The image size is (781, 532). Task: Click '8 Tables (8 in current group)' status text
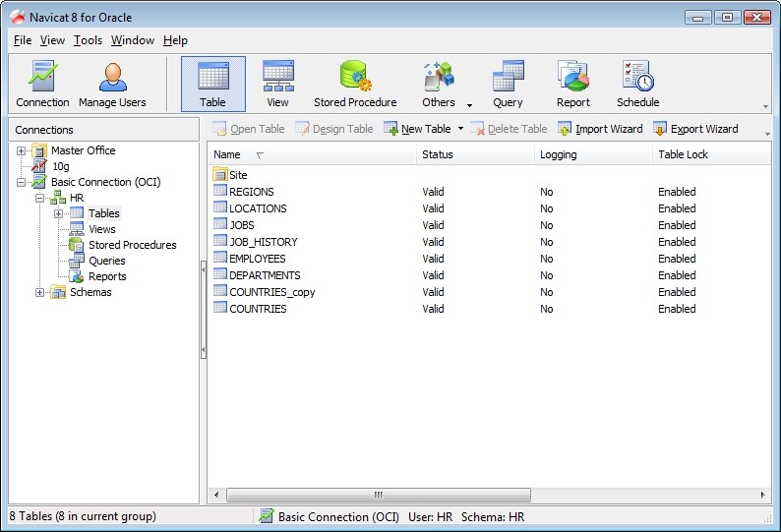click(x=83, y=516)
